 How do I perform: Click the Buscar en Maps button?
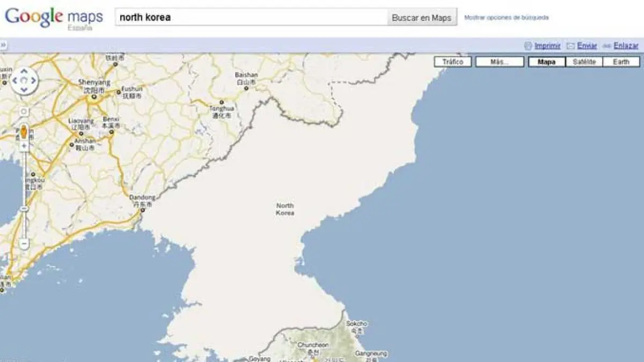421,17
